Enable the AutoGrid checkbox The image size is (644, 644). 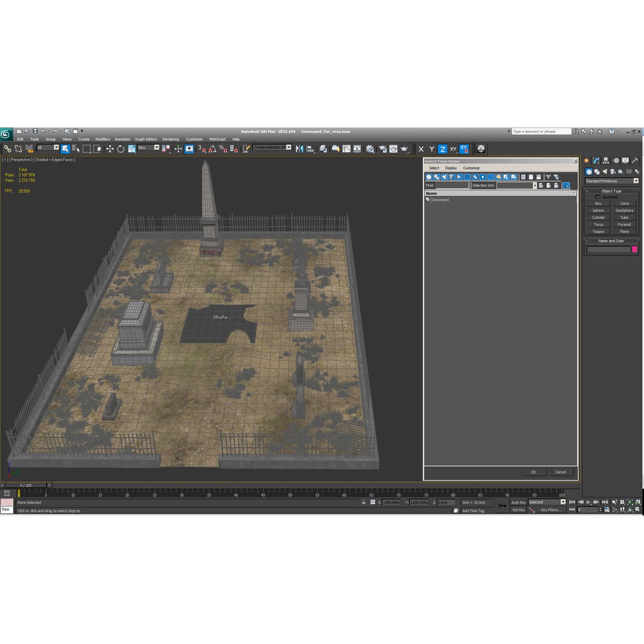[x=597, y=197]
